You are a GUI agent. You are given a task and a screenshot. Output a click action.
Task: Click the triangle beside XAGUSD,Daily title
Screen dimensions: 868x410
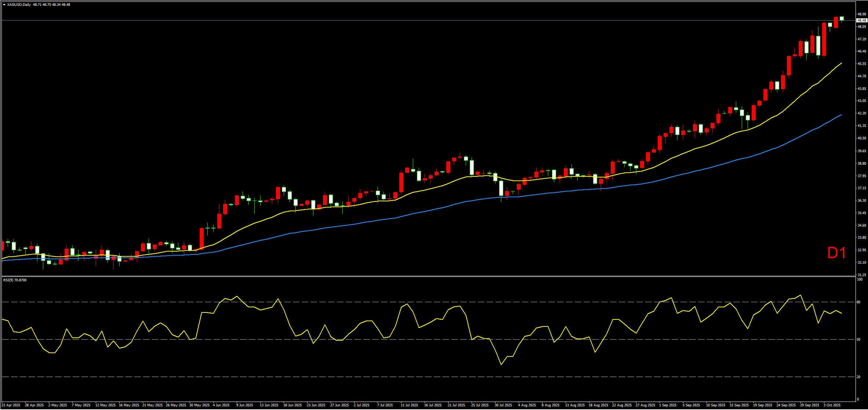point(4,5)
